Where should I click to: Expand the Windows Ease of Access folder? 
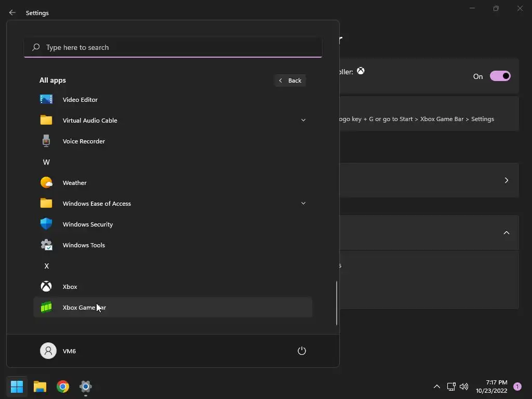coord(303,203)
